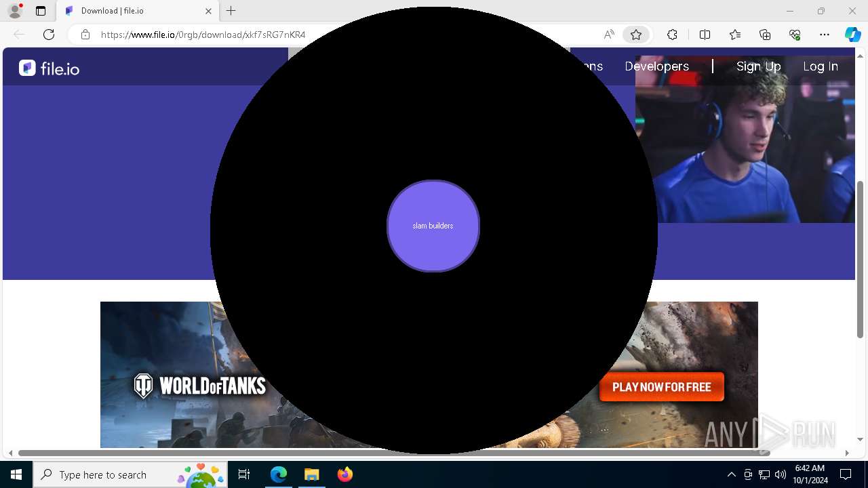Open the Windows Start menu

pyautogui.click(x=16, y=474)
